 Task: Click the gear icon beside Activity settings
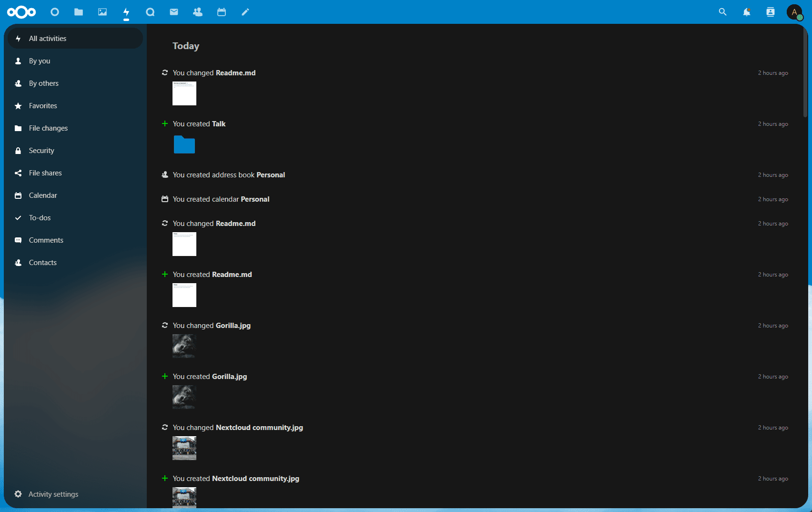[x=18, y=494]
